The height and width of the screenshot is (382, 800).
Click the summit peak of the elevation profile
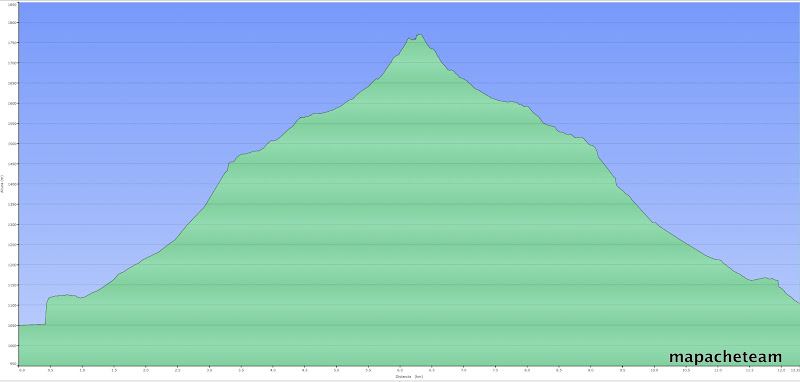pos(419,35)
